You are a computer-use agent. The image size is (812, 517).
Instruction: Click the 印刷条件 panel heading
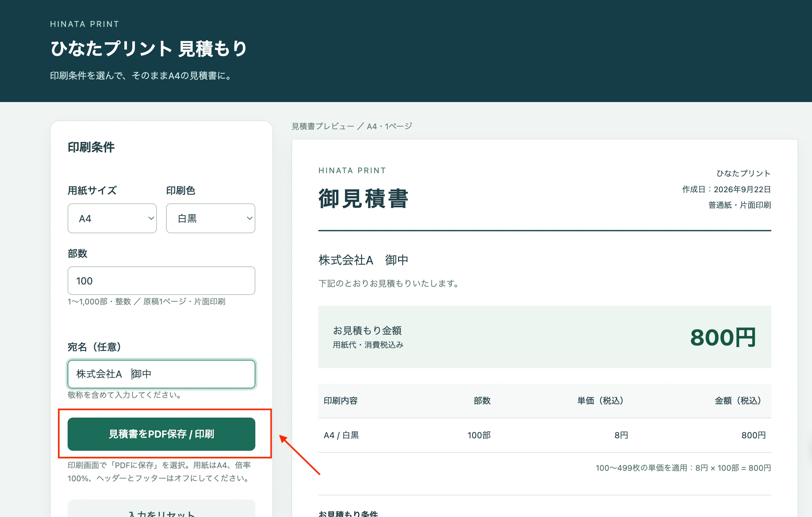tap(91, 147)
